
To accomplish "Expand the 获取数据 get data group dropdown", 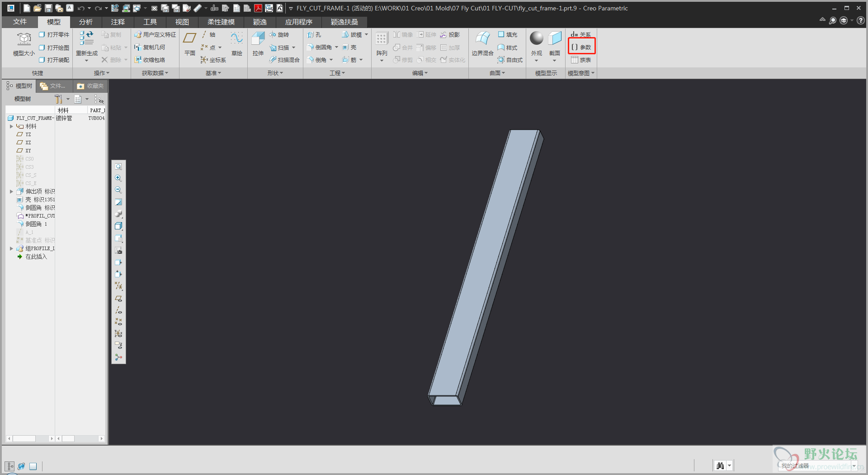I will [155, 73].
